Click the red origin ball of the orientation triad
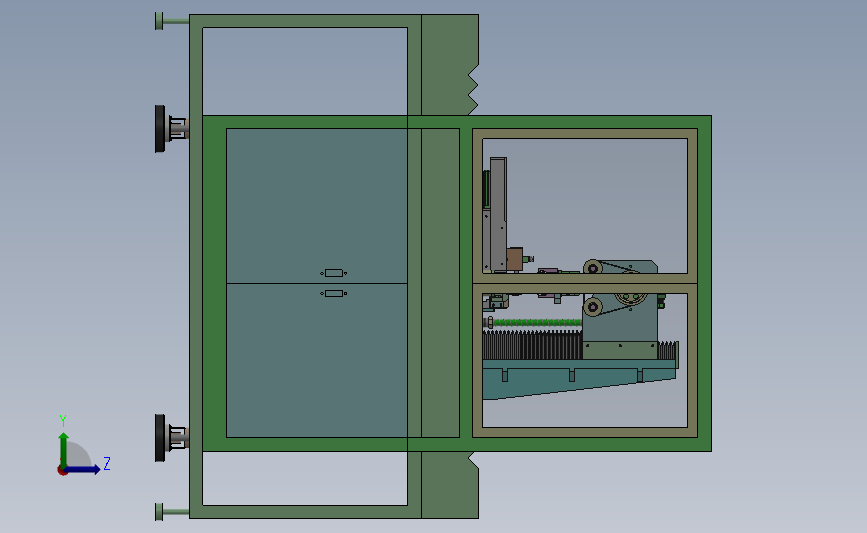This screenshot has width=867, height=533. (63, 471)
